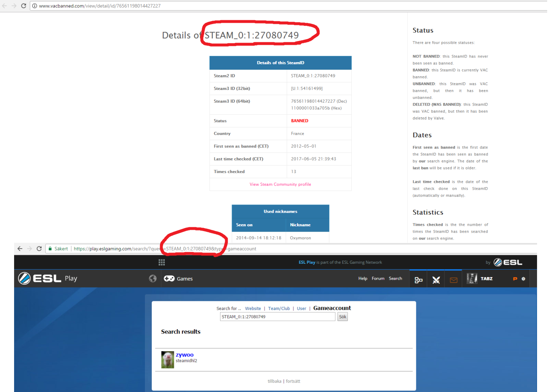The width and height of the screenshot is (558, 392).
Task: Go back in the ESL Play browser
Action: pos(20,249)
